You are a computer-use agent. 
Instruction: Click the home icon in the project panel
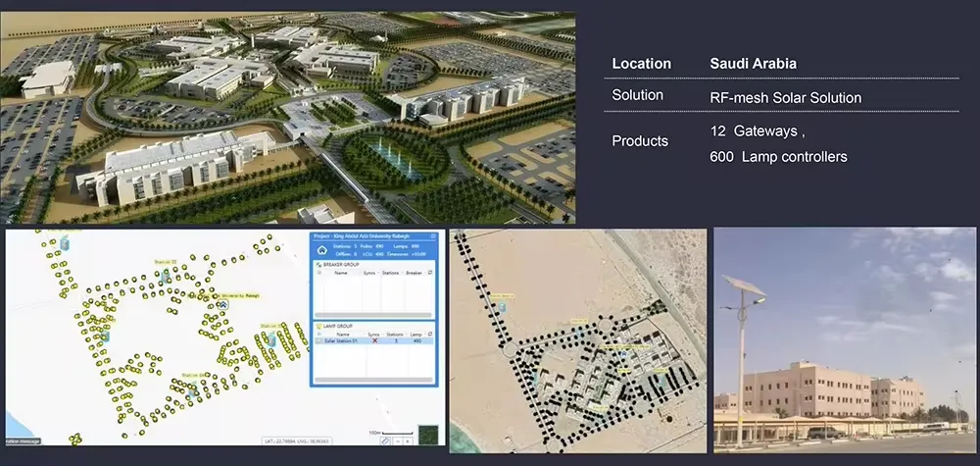pyautogui.click(x=320, y=249)
